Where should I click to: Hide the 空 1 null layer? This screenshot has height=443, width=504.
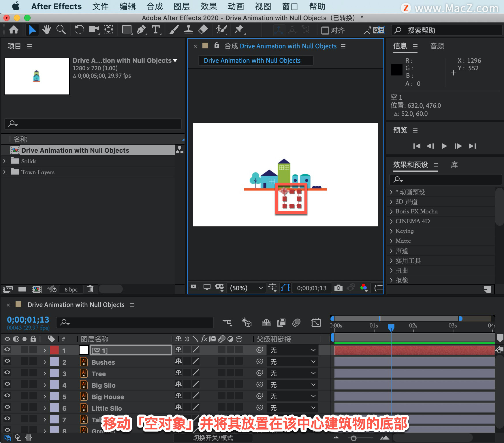click(7, 350)
